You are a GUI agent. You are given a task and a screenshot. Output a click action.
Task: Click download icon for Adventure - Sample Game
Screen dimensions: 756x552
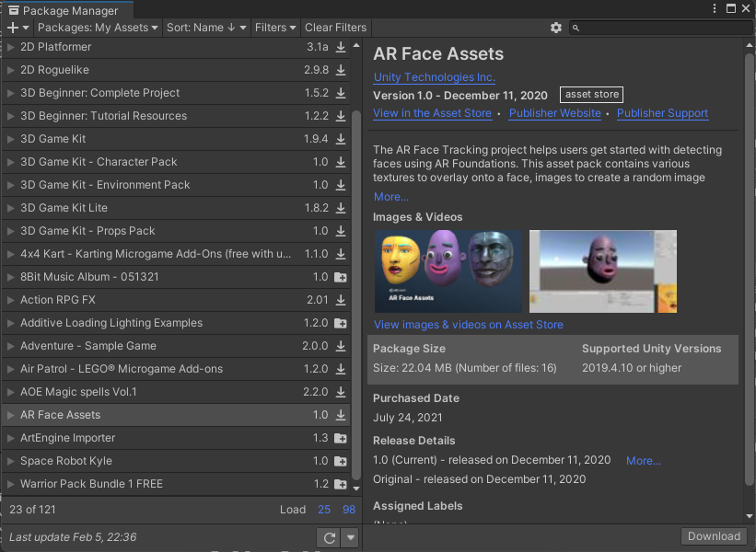341,346
